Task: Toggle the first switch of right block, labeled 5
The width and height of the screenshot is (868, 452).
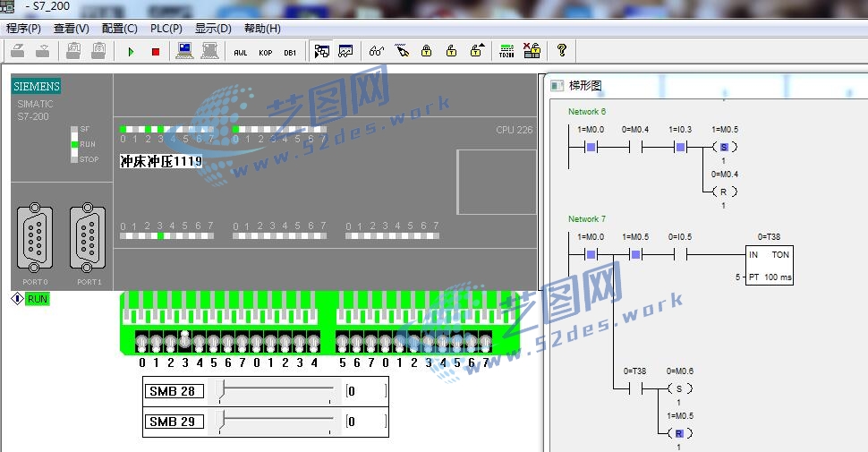Action: click(342, 343)
